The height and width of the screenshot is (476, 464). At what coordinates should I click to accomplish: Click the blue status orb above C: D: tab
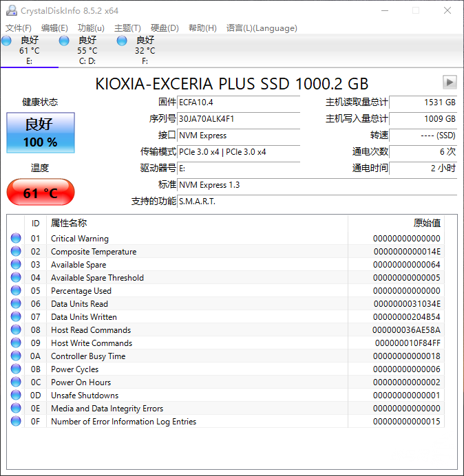(x=64, y=41)
